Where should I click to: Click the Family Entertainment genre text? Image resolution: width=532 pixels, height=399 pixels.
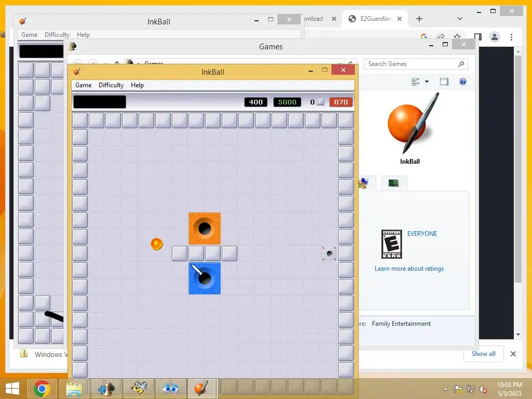[402, 324]
